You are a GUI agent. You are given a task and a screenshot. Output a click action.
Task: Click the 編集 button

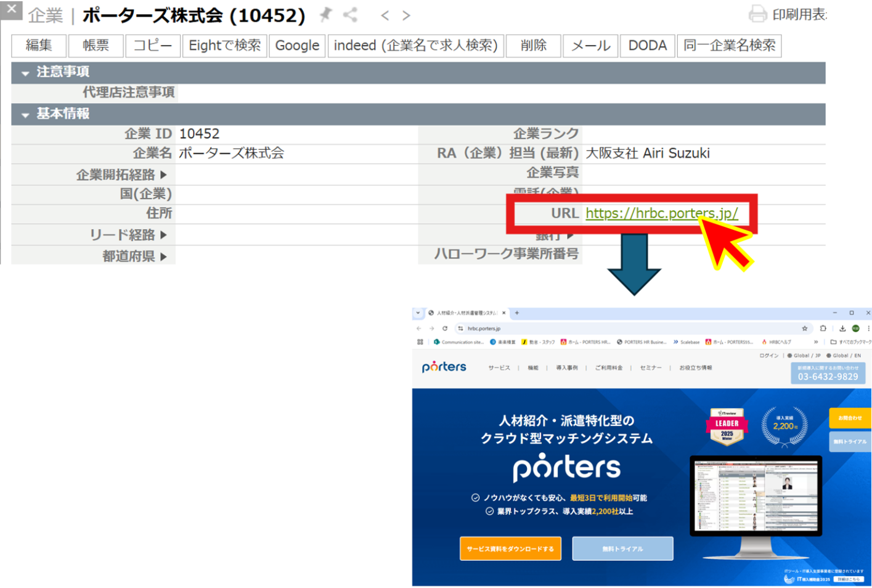pos(39,46)
